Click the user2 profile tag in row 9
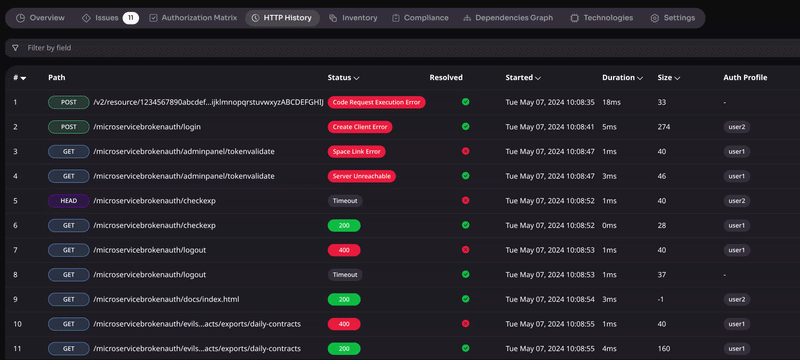 [737, 299]
